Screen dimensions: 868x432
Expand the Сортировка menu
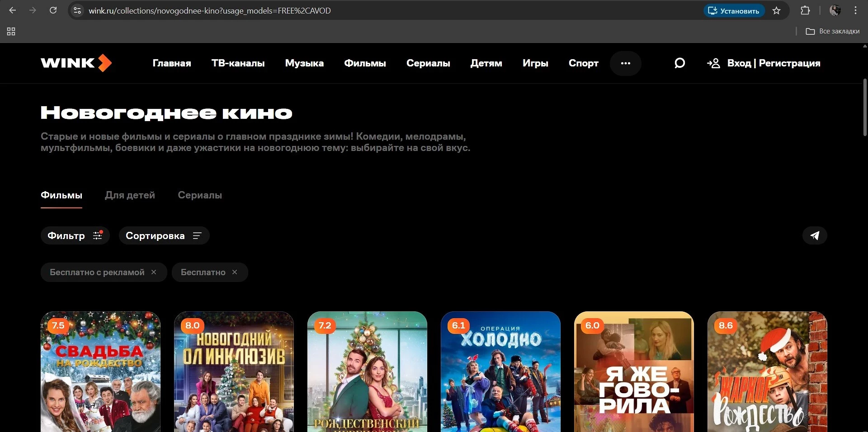pyautogui.click(x=164, y=235)
